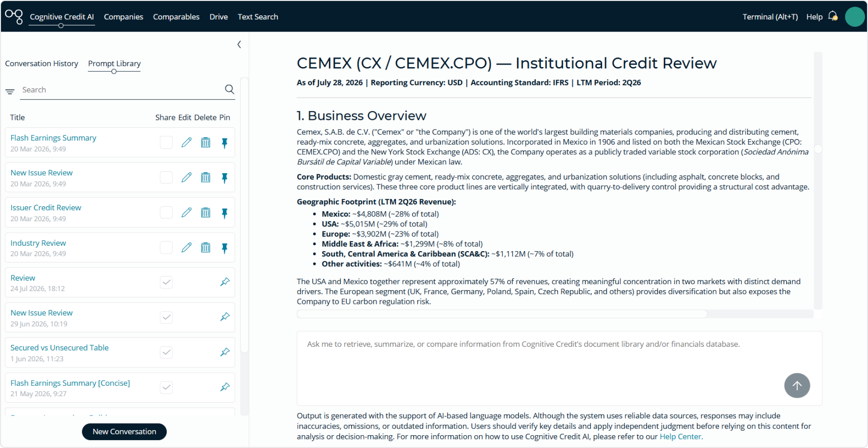Go to the Companies menu

coord(123,17)
